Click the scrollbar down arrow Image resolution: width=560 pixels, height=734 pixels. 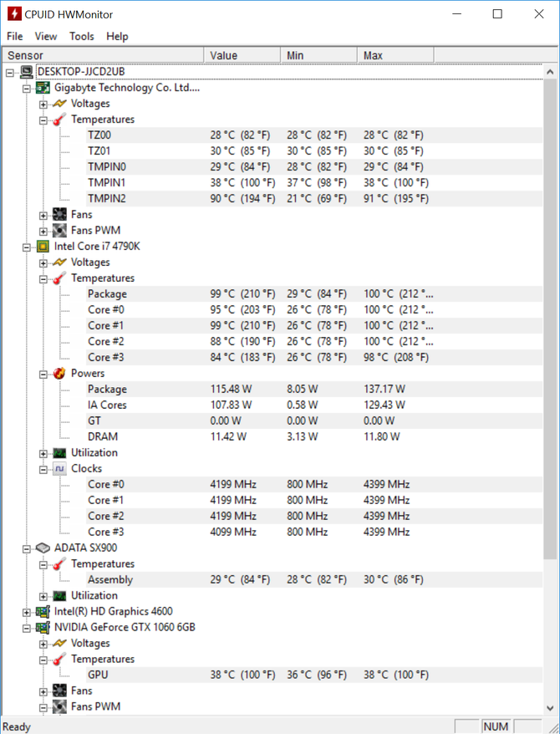point(550,708)
